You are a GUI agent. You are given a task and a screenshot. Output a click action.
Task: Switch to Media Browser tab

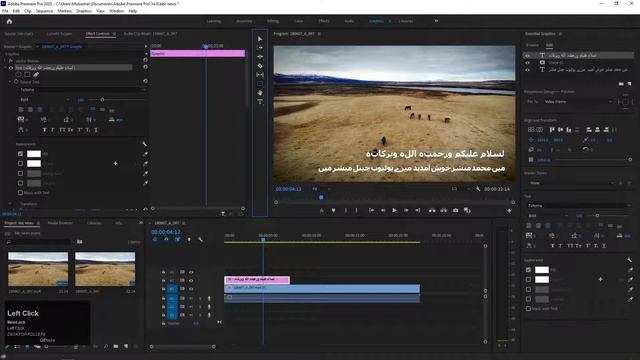(x=60, y=223)
